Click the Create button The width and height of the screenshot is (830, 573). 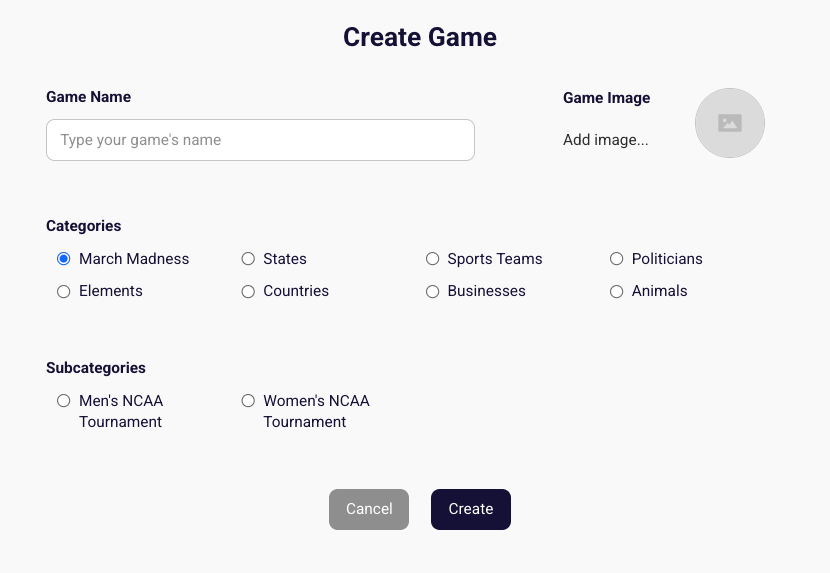pyautogui.click(x=470, y=509)
